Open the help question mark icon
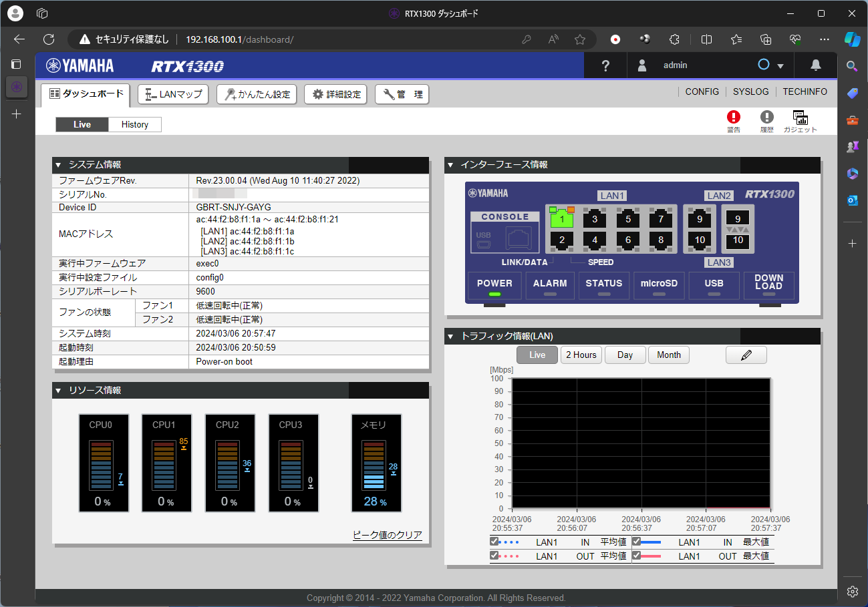Image resolution: width=868 pixels, height=607 pixels. [605, 65]
